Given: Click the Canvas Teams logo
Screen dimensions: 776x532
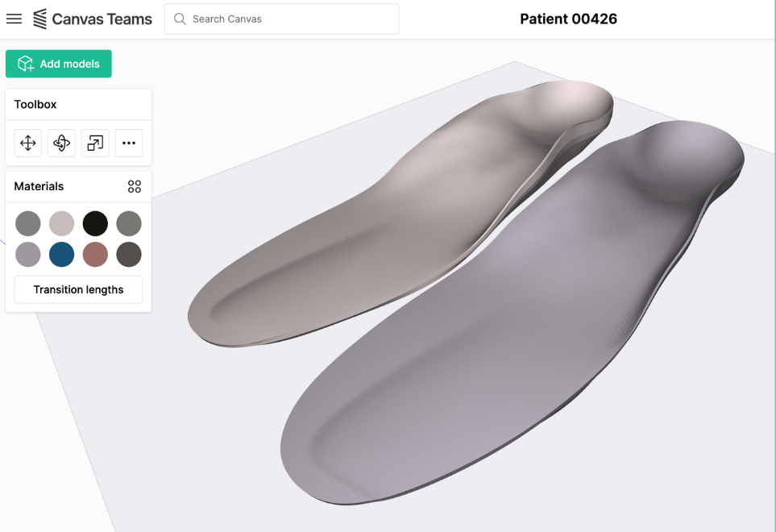Looking at the screenshot, I should click(x=93, y=19).
